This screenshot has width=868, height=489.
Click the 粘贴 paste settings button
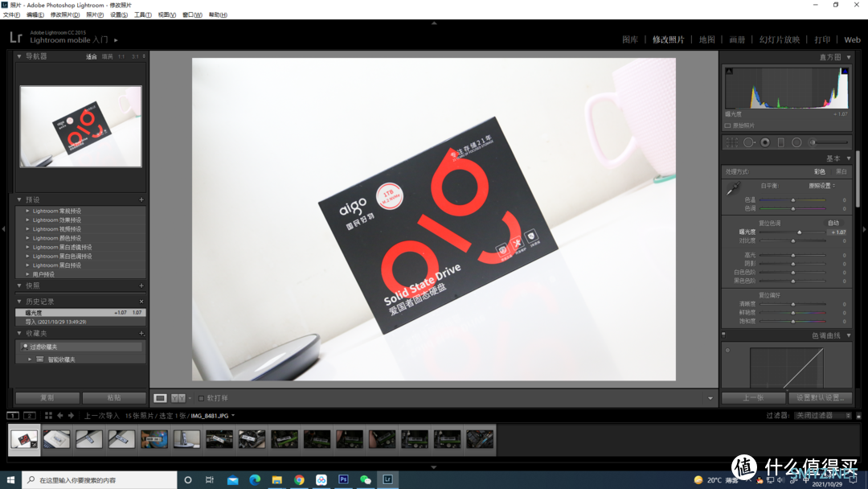point(114,397)
